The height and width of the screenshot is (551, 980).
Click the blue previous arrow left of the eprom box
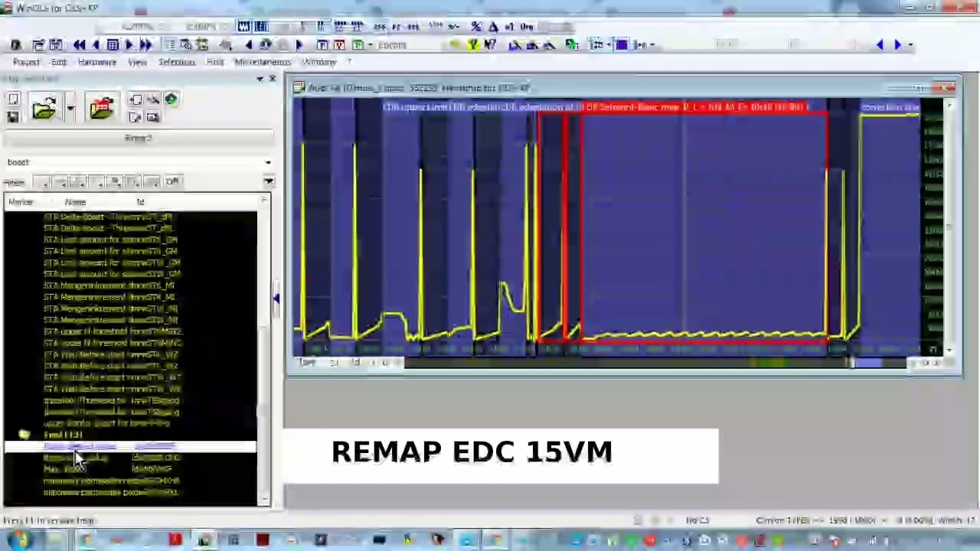249,45
